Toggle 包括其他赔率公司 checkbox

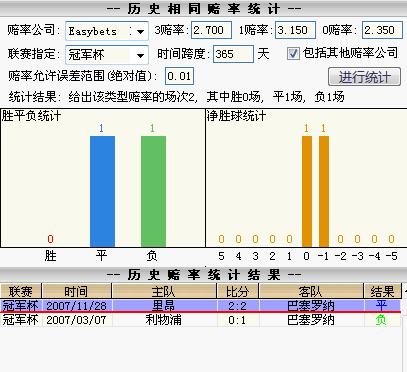(293, 54)
